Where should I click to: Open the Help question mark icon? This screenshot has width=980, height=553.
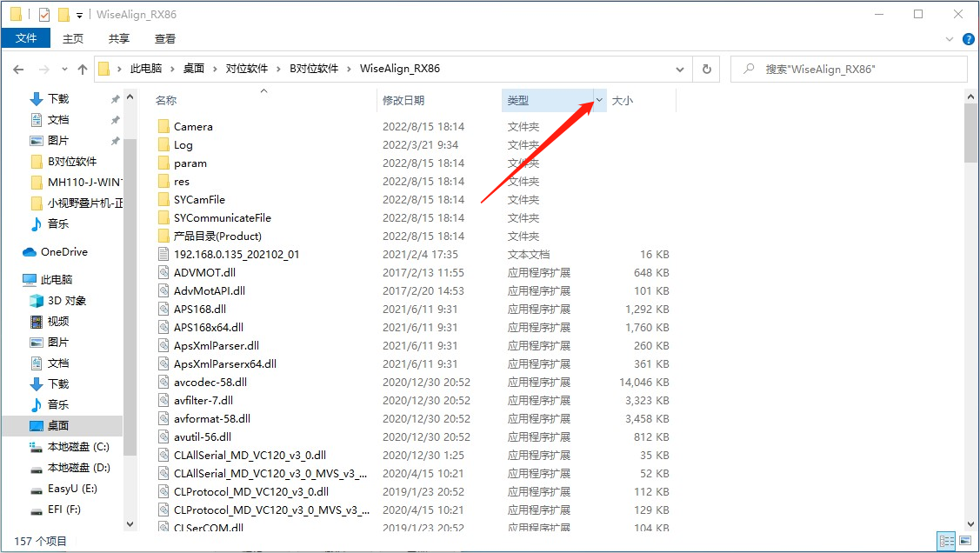pyautogui.click(x=967, y=39)
